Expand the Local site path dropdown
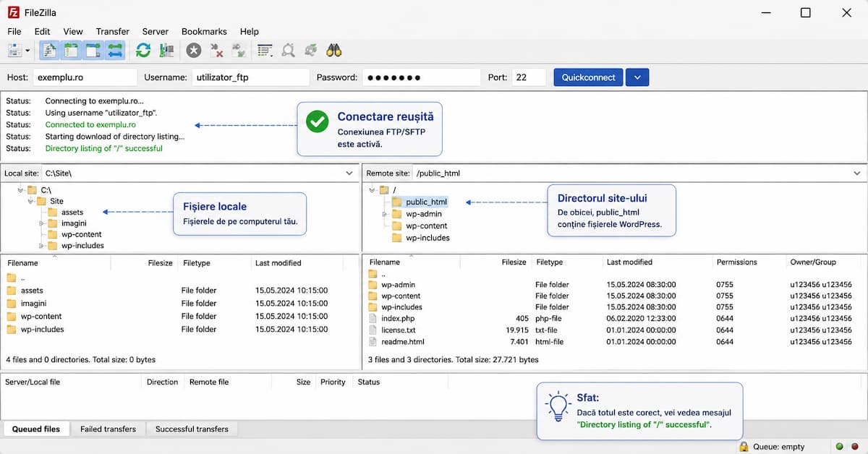This screenshot has width=868, height=454. pyautogui.click(x=349, y=174)
